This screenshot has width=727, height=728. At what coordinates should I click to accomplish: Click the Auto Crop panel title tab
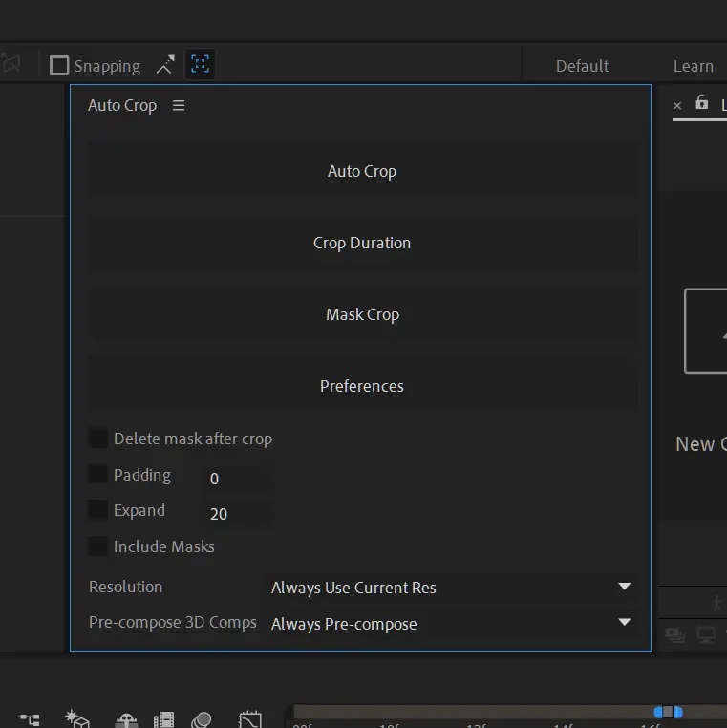(x=122, y=105)
